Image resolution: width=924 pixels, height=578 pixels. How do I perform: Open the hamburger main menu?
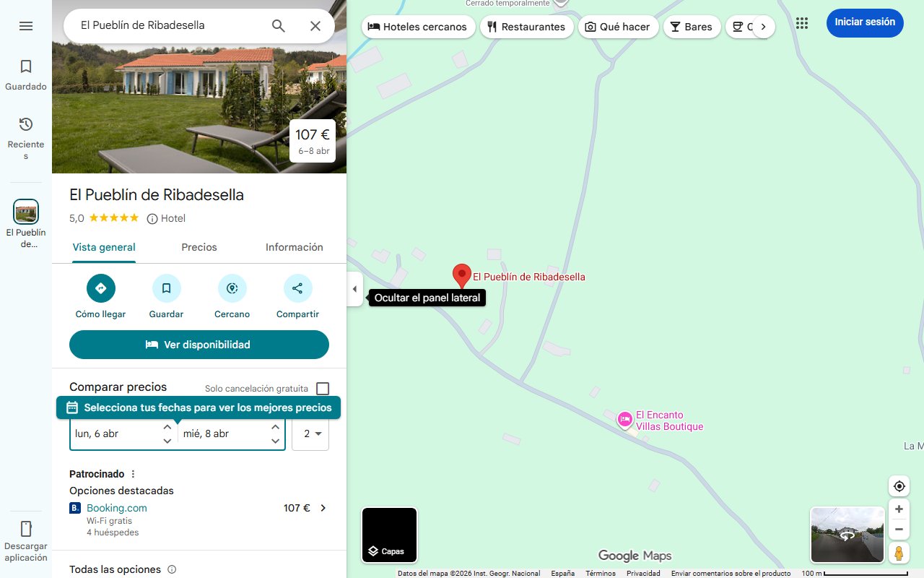[26, 26]
